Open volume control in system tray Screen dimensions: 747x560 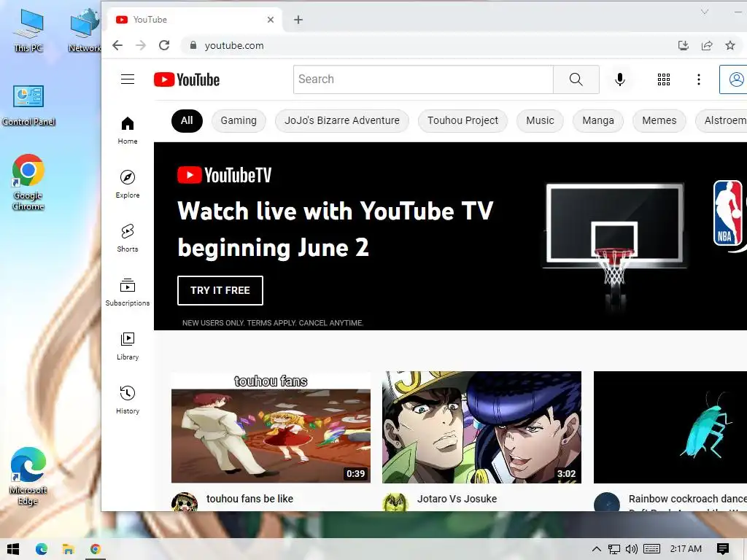(631, 549)
